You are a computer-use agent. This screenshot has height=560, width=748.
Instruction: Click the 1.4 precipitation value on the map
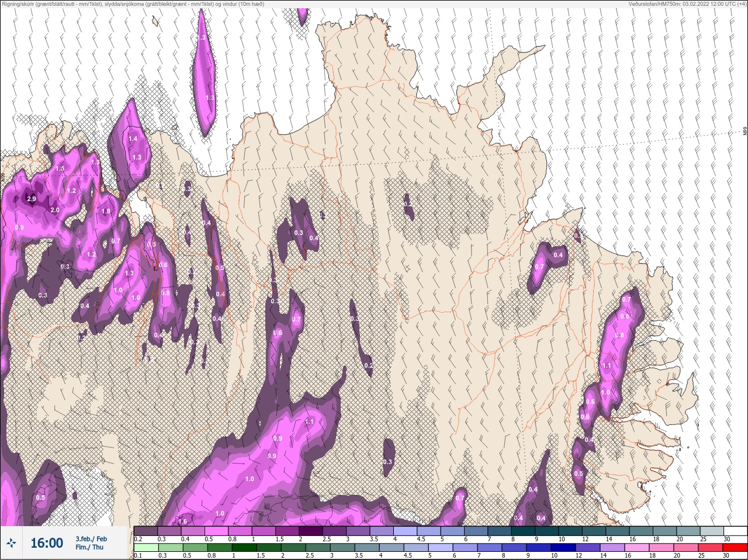(133, 139)
